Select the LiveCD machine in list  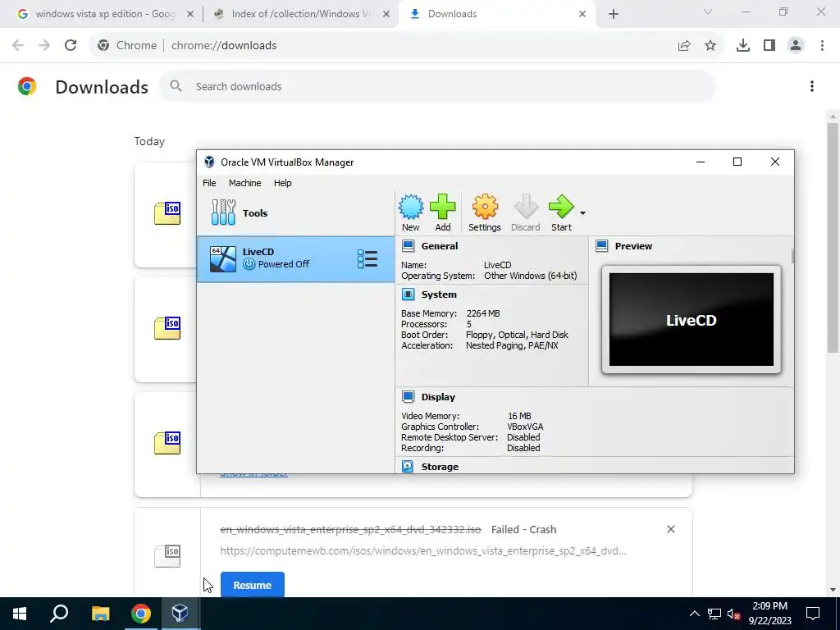(295, 258)
